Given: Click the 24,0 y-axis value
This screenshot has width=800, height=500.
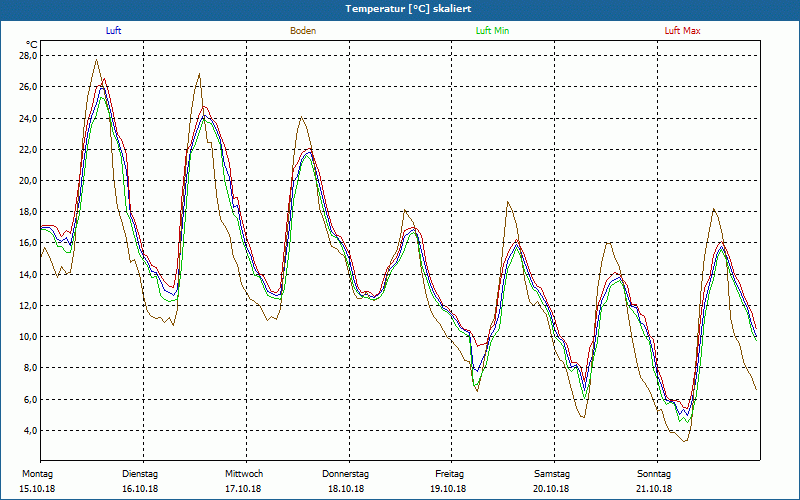Looking at the screenshot, I should 29,118.
